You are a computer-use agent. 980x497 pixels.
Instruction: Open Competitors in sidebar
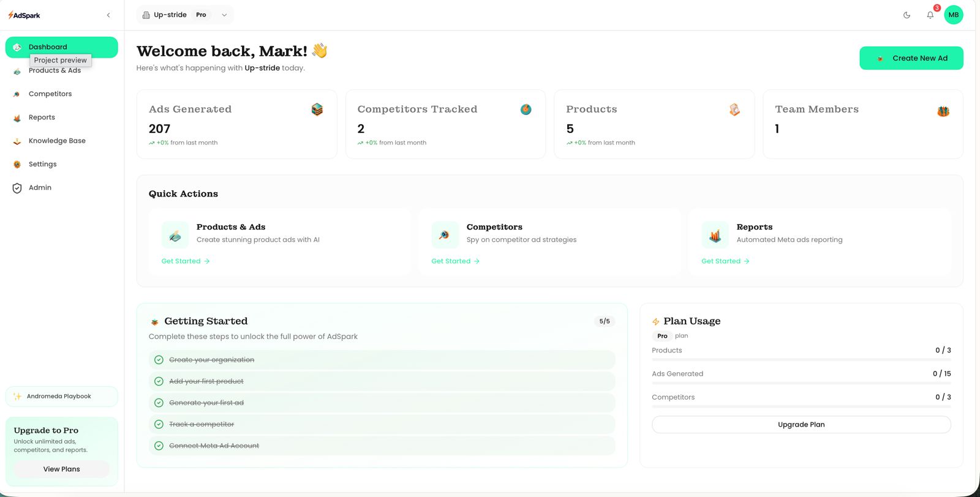(x=61, y=94)
